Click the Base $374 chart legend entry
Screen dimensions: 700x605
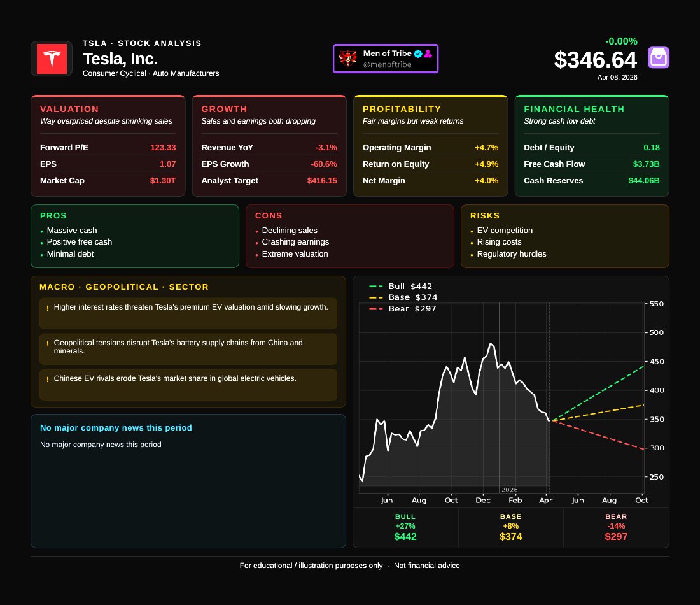click(x=403, y=297)
